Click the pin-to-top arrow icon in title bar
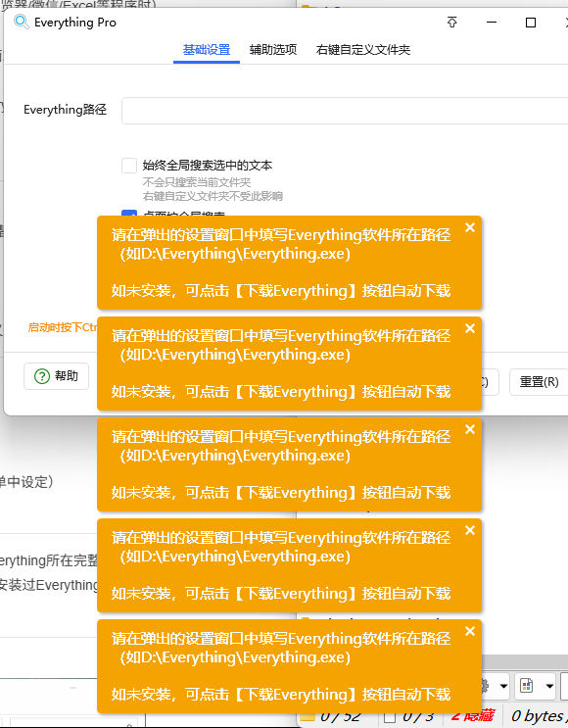Image resolution: width=568 pixels, height=728 pixels. pos(452,22)
